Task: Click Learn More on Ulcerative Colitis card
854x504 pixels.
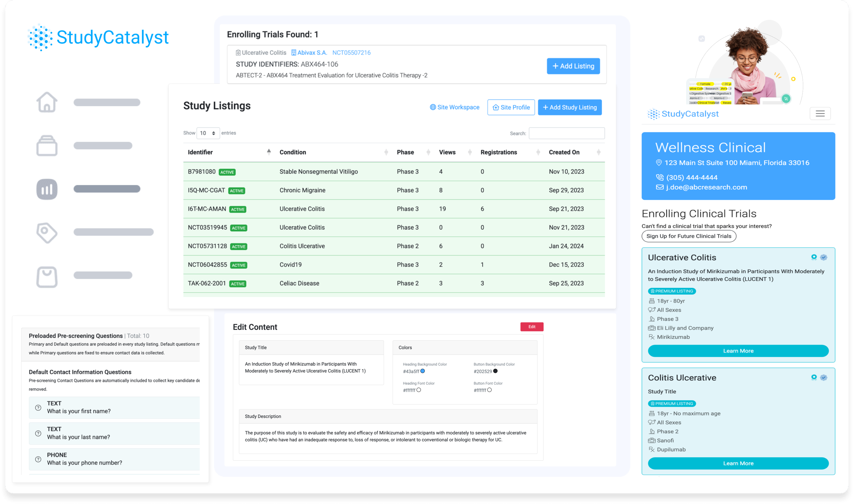Action: pyautogui.click(x=738, y=351)
